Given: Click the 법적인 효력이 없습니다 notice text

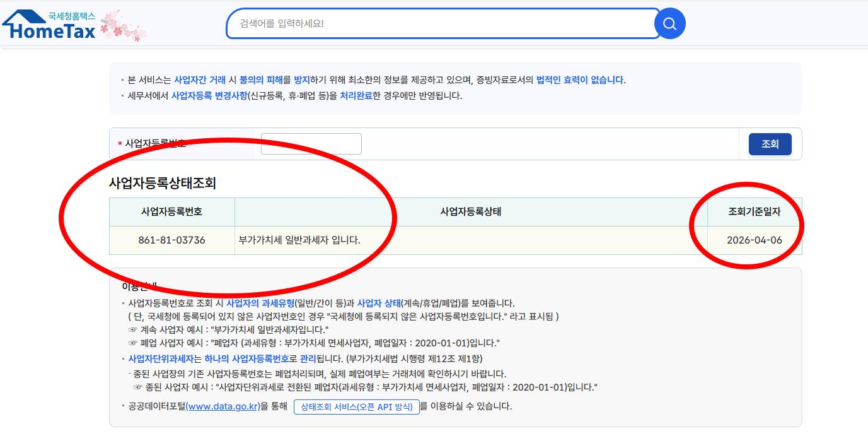Looking at the screenshot, I should point(579,80).
